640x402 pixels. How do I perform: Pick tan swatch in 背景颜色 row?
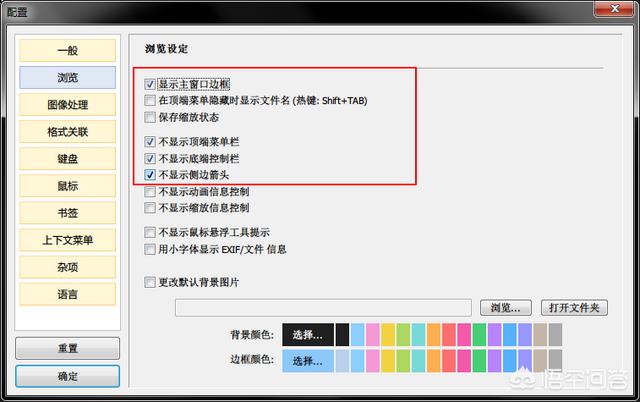click(540, 335)
